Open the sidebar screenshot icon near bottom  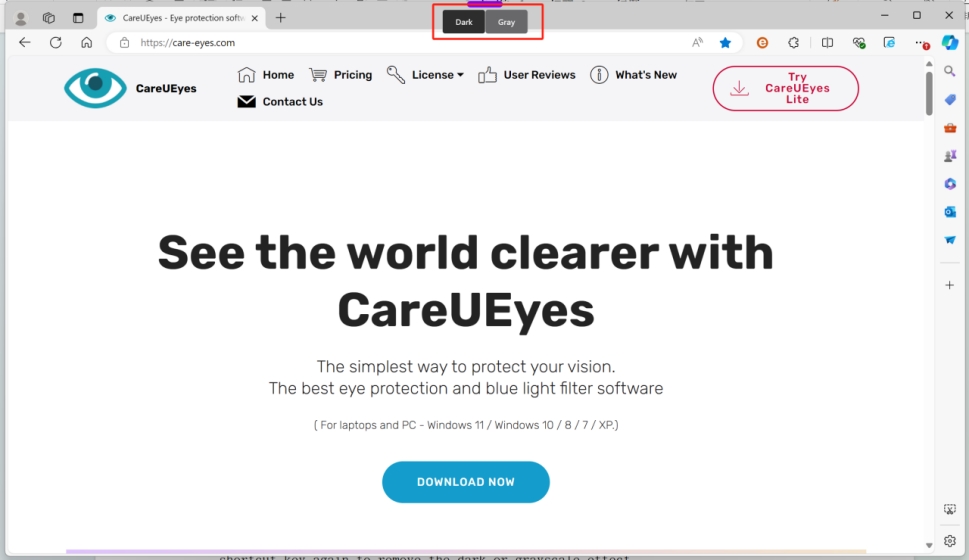[x=950, y=510]
